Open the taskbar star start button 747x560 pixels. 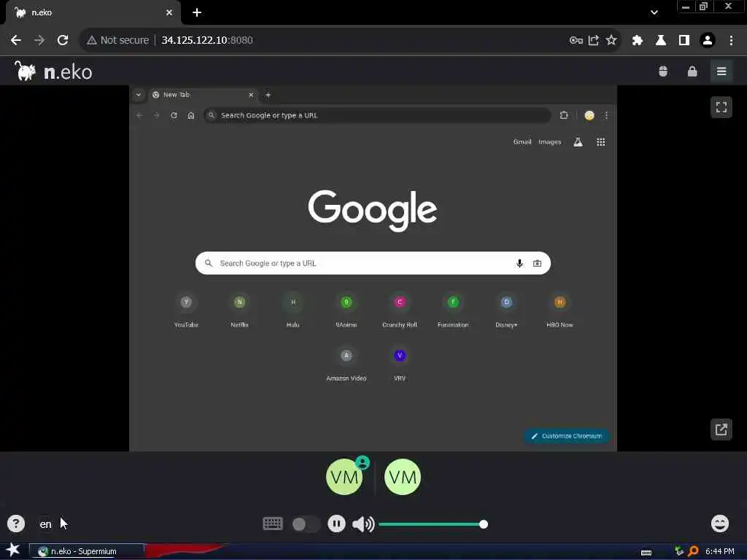(x=13, y=550)
